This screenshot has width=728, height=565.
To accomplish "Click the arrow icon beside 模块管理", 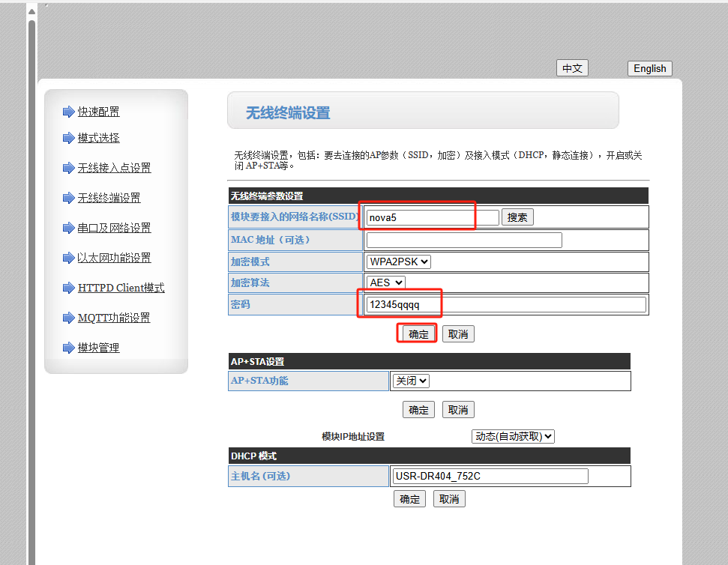I will (x=68, y=348).
